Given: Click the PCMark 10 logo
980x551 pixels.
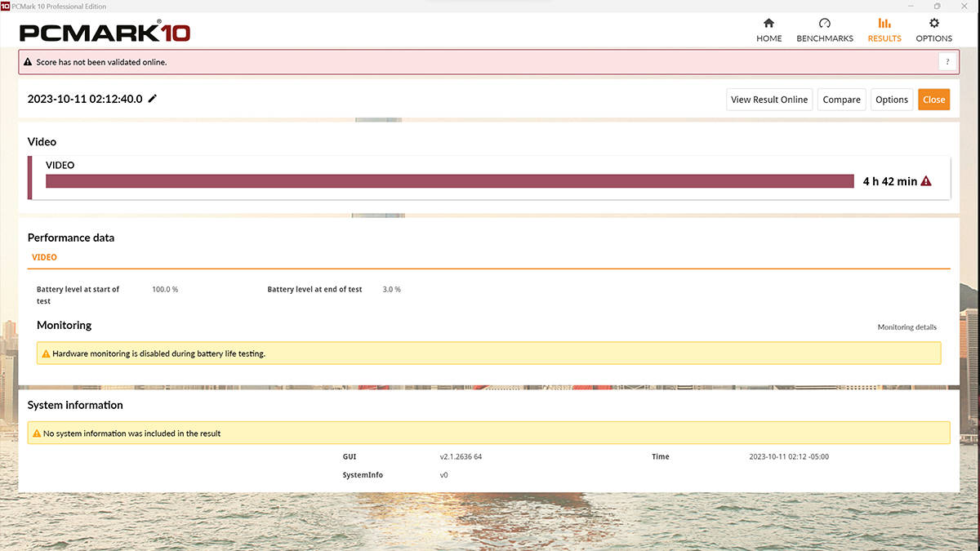Looking at the screenshot, I should (105, 33).
